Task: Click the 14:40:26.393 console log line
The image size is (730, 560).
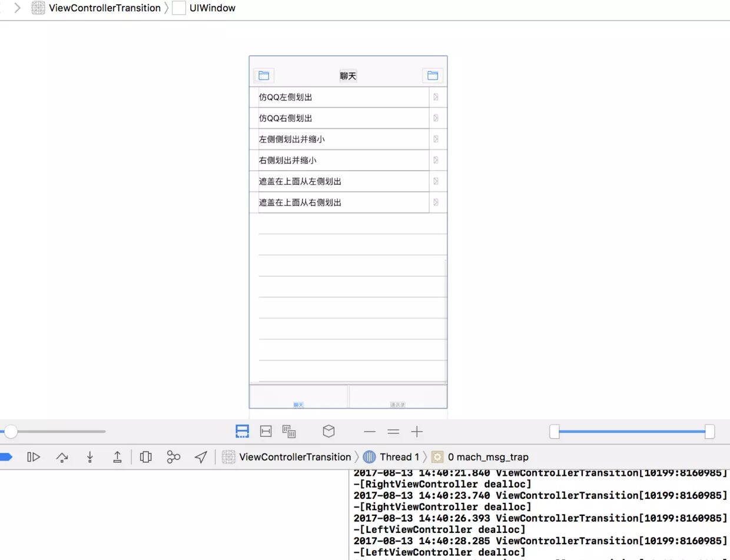Action: coord(540,518)
